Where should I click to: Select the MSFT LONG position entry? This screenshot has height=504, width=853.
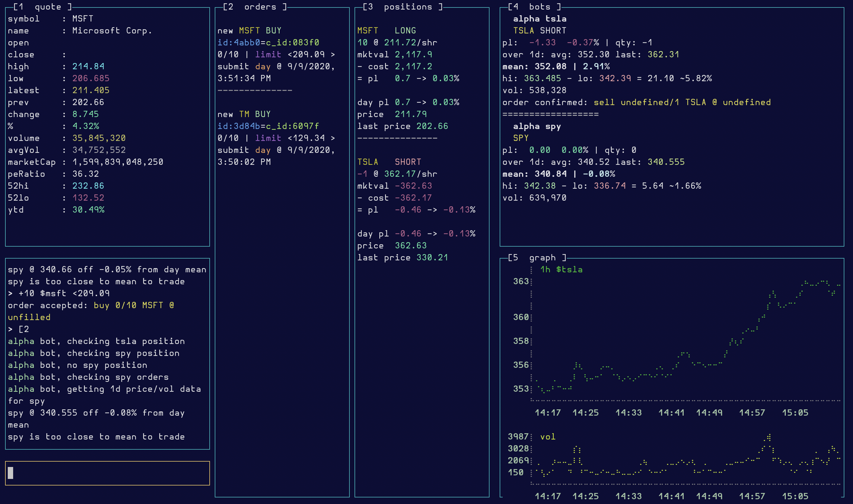click(x=386, y=30)
